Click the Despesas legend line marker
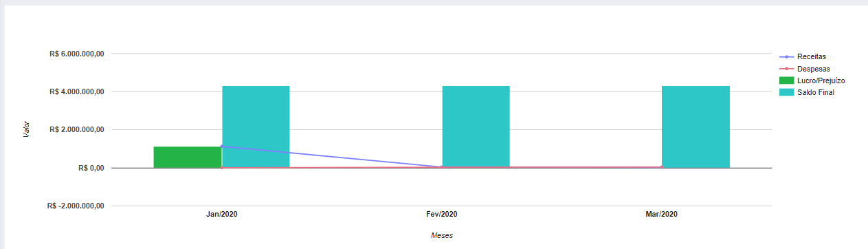The width and height of the screenshot is (868, 249). click(786, 69)
